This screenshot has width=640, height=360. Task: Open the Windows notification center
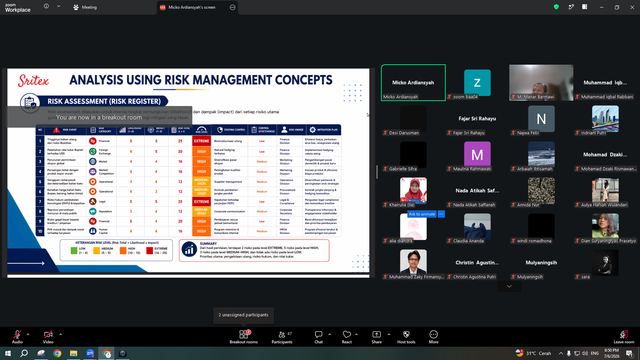[630, 353]
